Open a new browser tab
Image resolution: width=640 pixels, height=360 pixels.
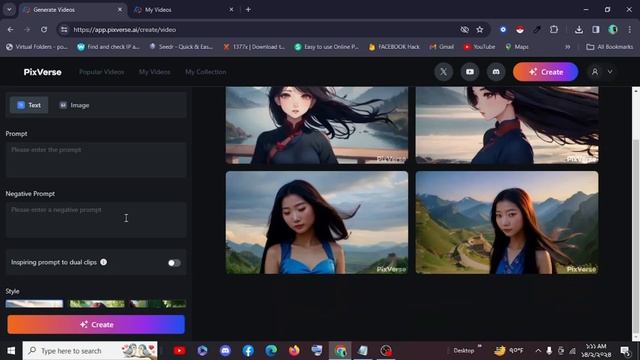[248, 9]
